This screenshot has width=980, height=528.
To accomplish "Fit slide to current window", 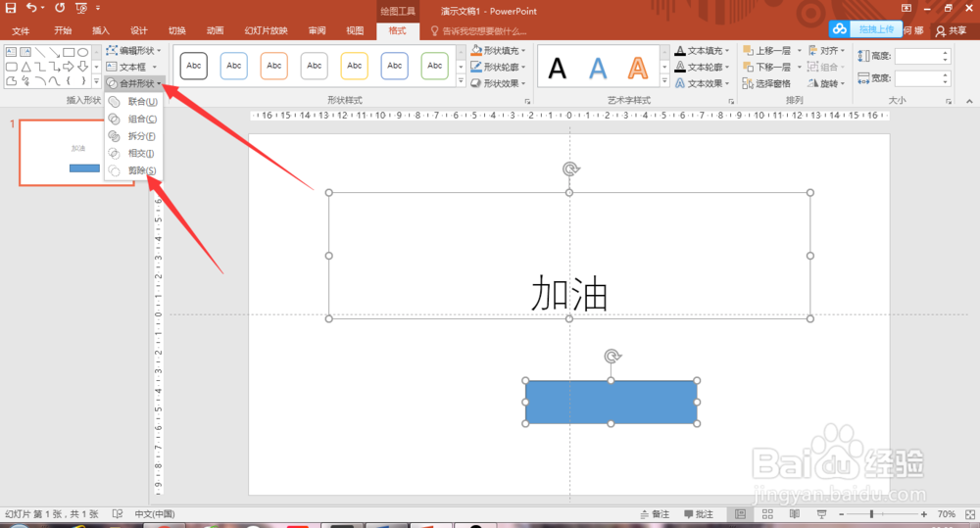I will click(970, 513).
